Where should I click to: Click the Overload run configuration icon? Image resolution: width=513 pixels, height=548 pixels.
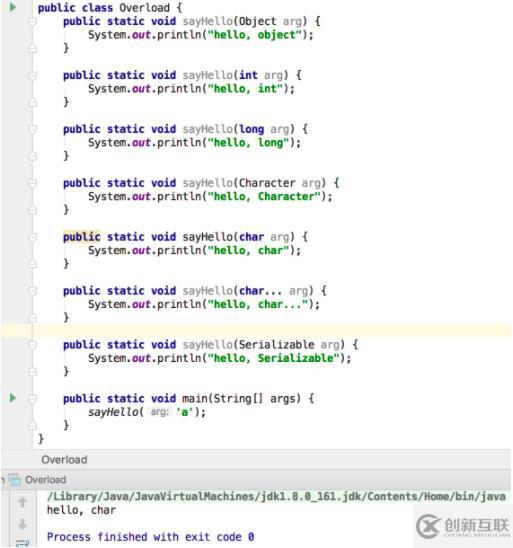[15, 480]
